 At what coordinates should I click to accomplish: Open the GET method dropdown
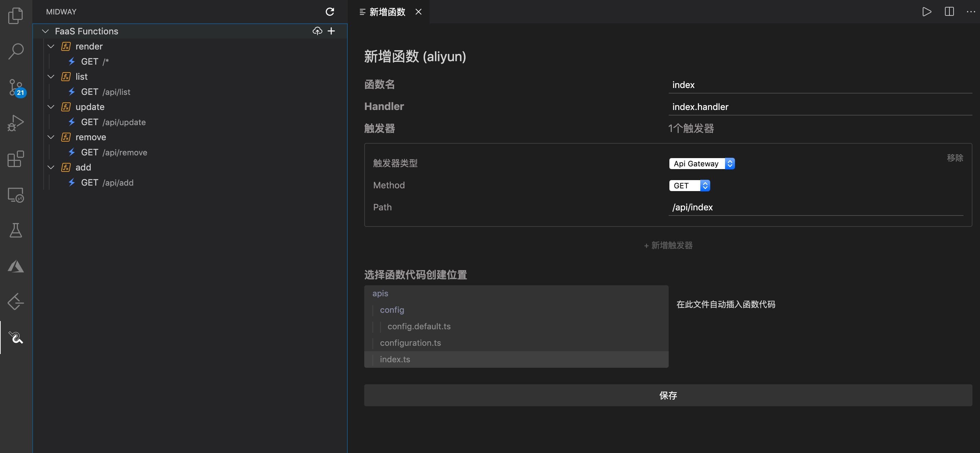689,186
